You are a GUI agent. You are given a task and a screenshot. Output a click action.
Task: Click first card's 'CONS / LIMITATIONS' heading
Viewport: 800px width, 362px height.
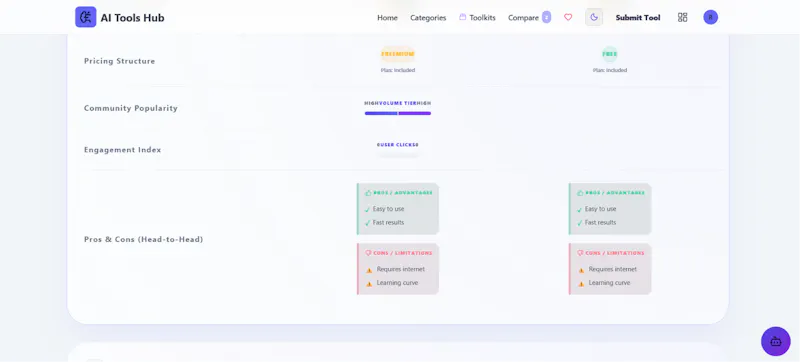403,253
